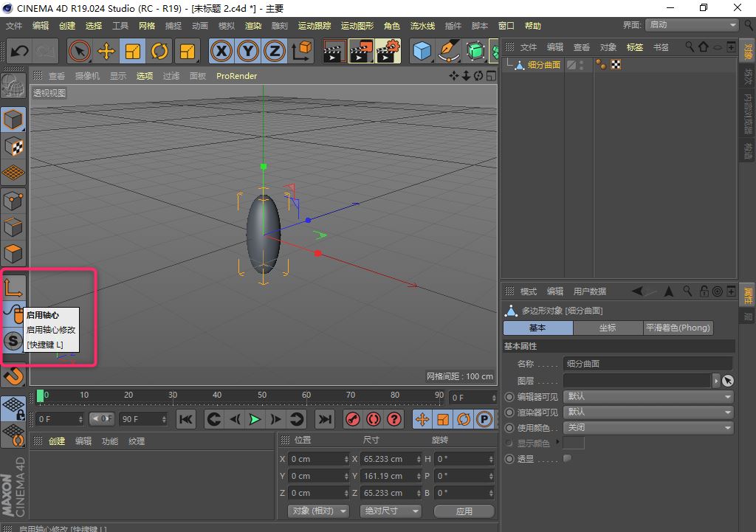756x532 pixels.
Task: Select the Live Selection tool
Action: pyautogui.click(x=80, y=51)
